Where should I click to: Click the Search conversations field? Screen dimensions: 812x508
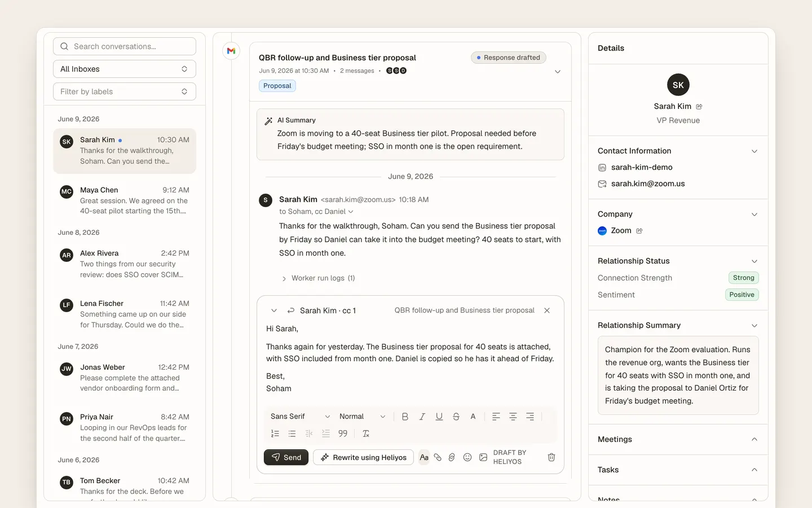(x=125, y=46)
